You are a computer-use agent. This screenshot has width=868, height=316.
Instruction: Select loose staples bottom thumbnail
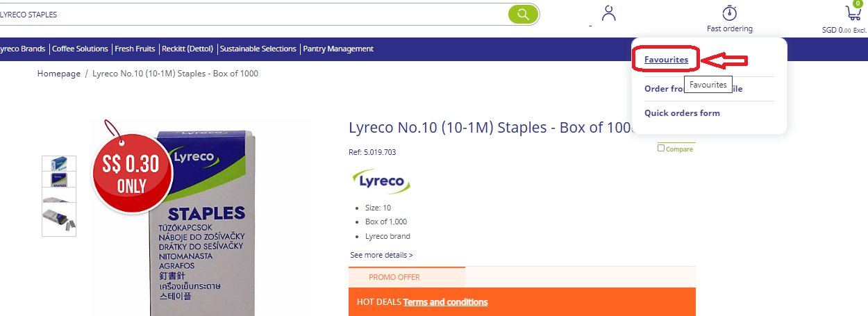point(59,221)
